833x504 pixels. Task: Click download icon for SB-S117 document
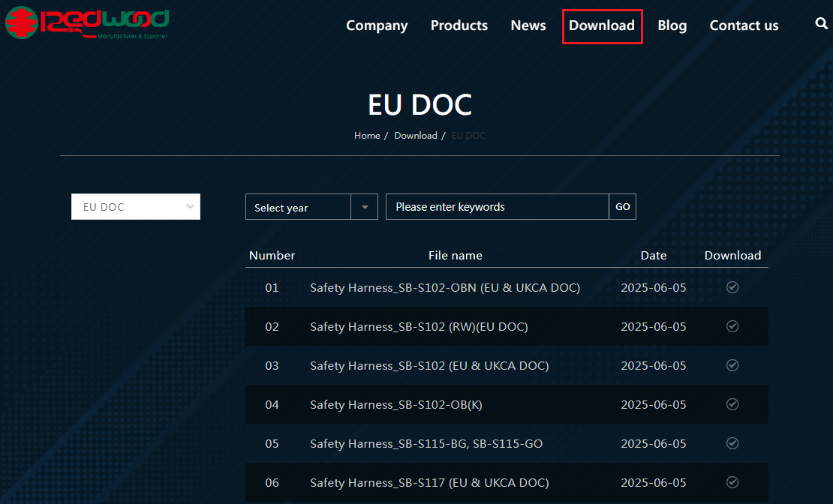(x=732, y=482)
